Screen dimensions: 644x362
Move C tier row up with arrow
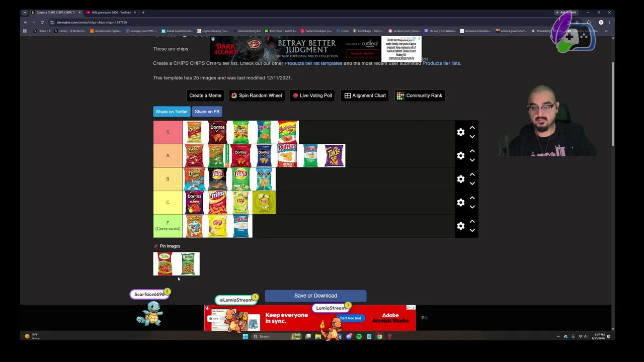[x=472, y=198]
